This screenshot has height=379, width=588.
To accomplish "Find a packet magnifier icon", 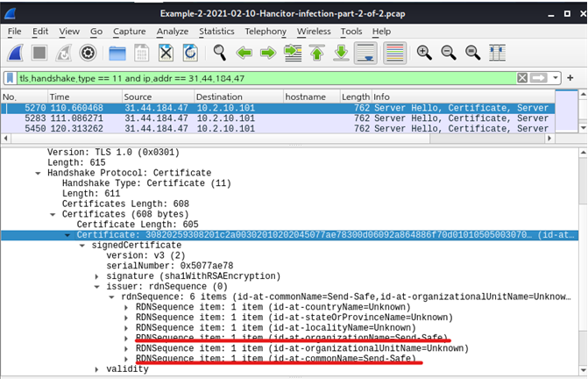I will click(219, 53).
